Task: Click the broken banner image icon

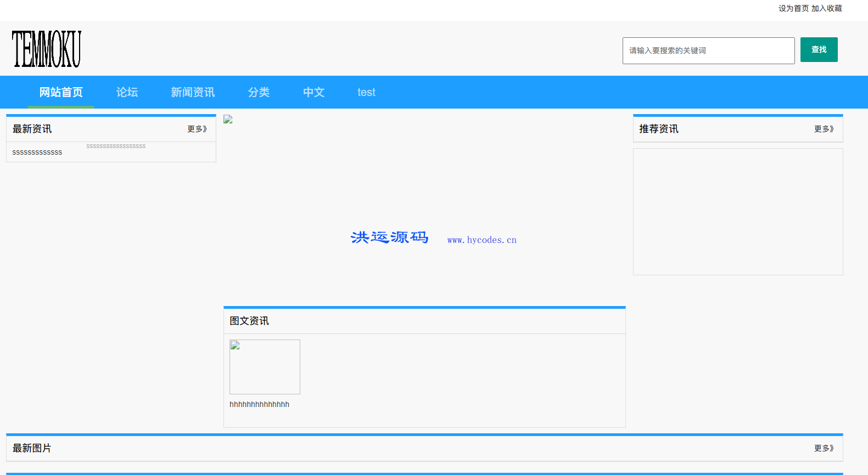Action: click(228, 119)
